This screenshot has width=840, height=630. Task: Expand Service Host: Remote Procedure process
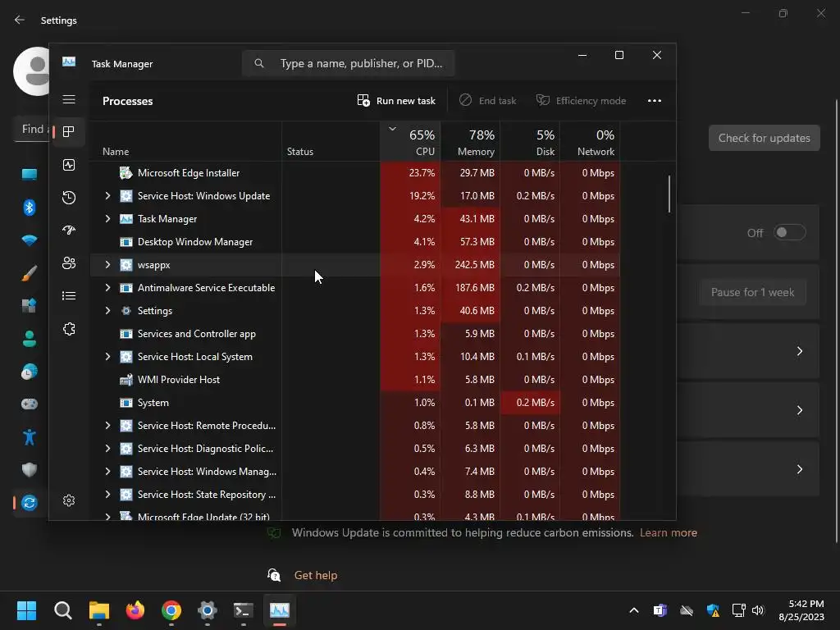click(107, 426)
